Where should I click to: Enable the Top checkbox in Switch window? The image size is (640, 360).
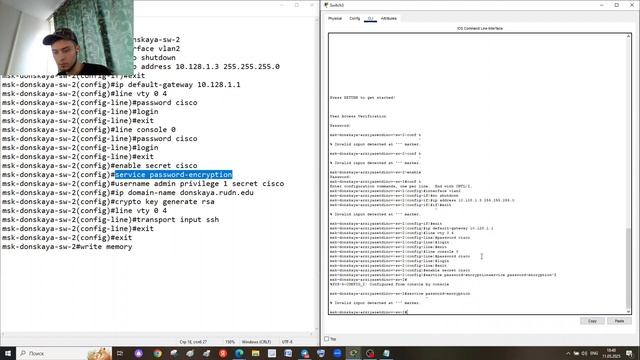click(327, 339)
